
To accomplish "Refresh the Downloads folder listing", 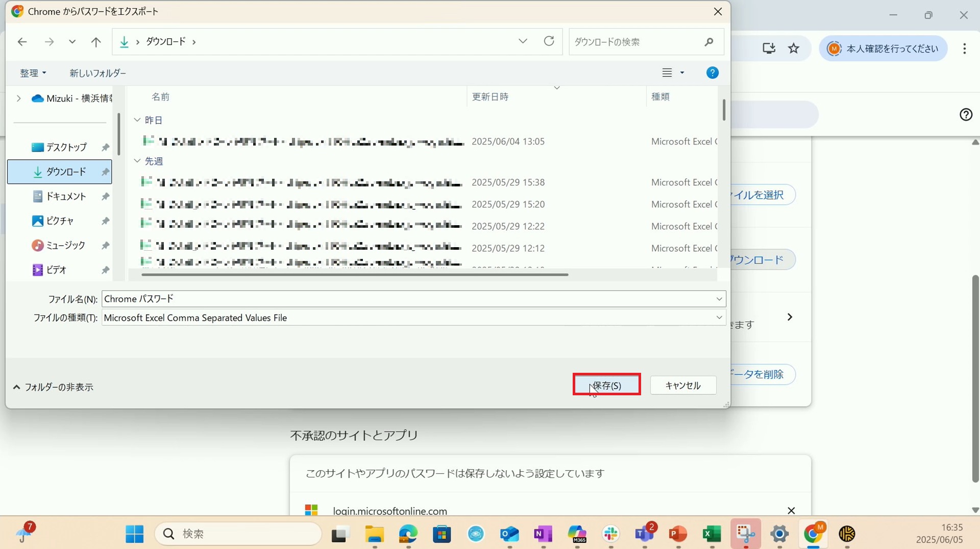I will [549, 41].
